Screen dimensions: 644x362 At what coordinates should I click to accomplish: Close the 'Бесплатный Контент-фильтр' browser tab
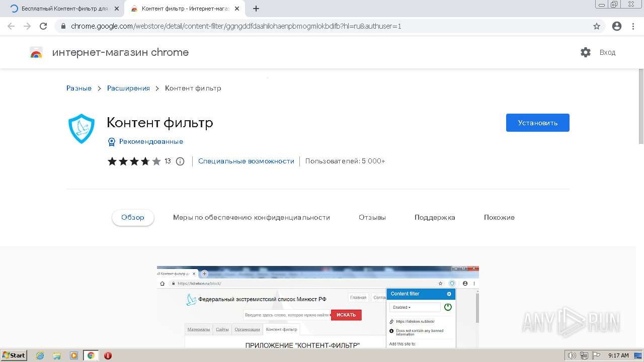click(117, 9)
